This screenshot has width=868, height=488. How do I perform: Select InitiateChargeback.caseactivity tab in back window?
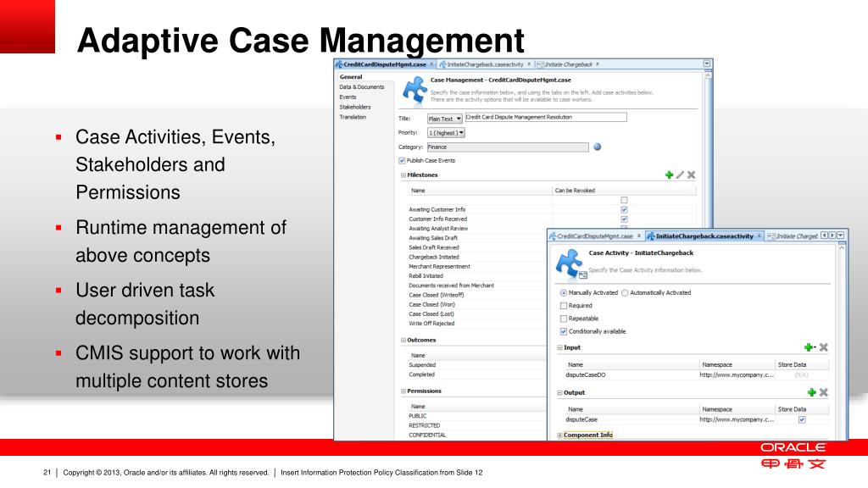[x=485, y=64]
